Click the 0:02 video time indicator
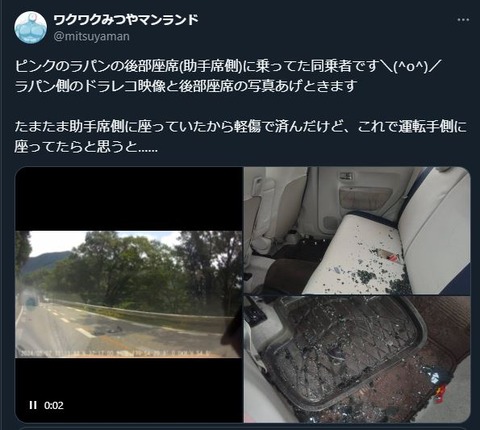Image resolution: width=480 pixels, height=430 pixels. [x=54, y=405]
